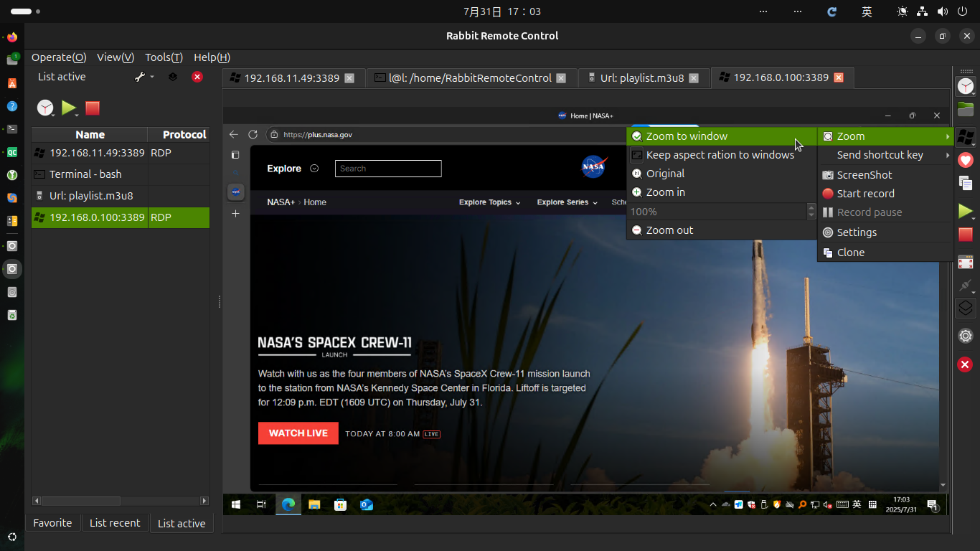The height and width of the screenshot is (551, 980).
Task: Click the gear Settings icon on right sidebar
Action: [965, 336]
